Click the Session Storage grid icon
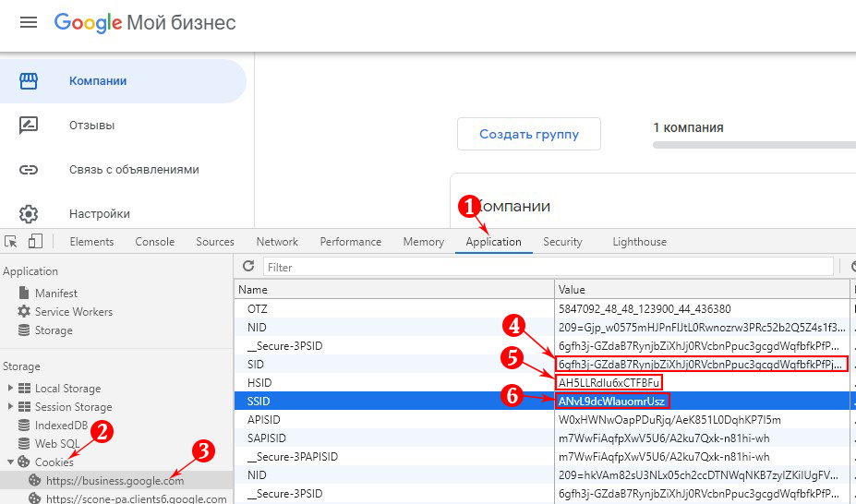Image resolution: width=856 pixels, height=504 pixels. 24,407
